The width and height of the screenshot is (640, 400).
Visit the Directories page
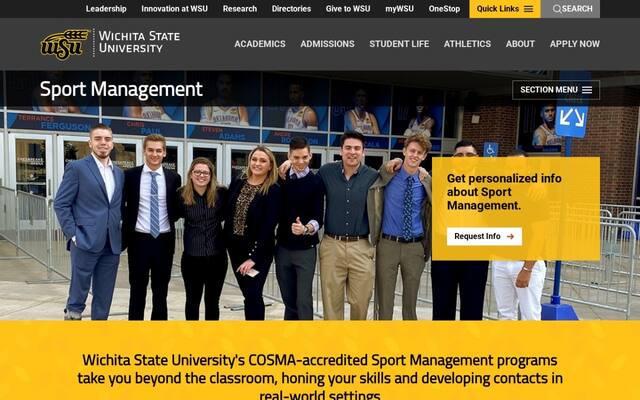point(291,9)
